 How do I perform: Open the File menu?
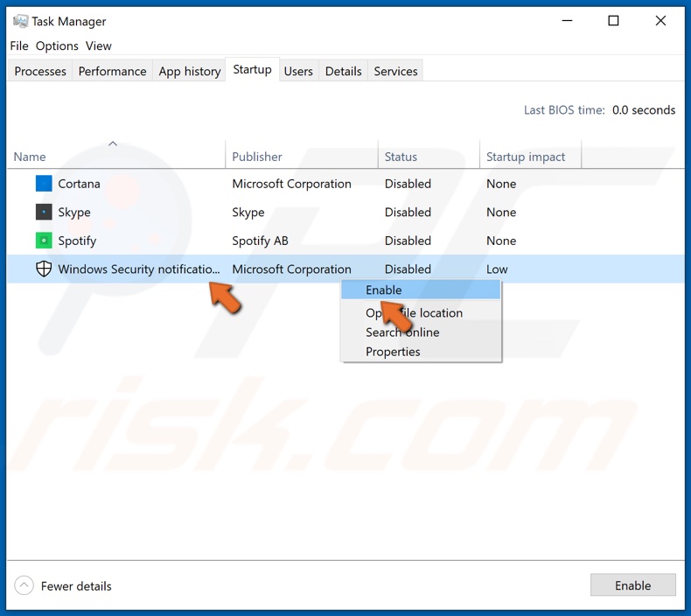pos(19,45)
